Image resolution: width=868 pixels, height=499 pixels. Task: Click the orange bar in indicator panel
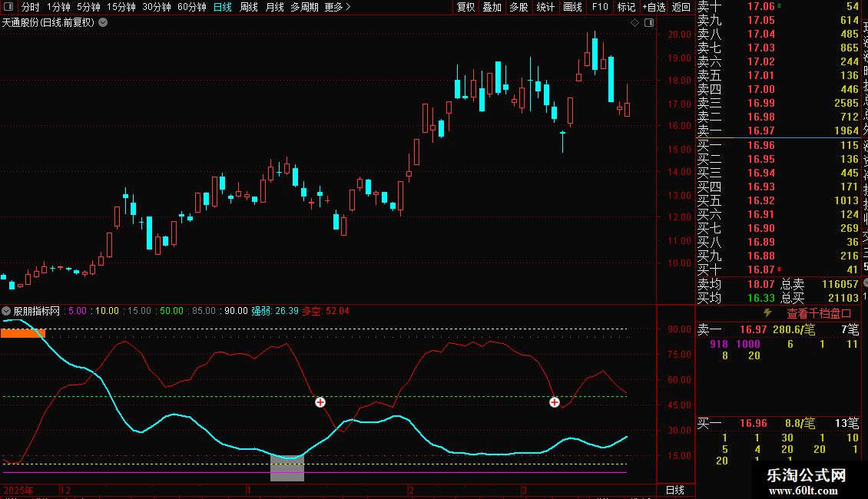23,333
